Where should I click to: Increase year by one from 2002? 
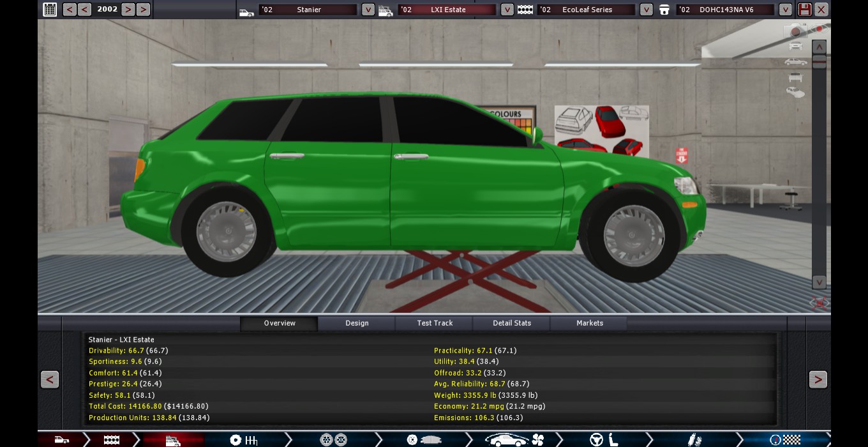click(128, 10)
